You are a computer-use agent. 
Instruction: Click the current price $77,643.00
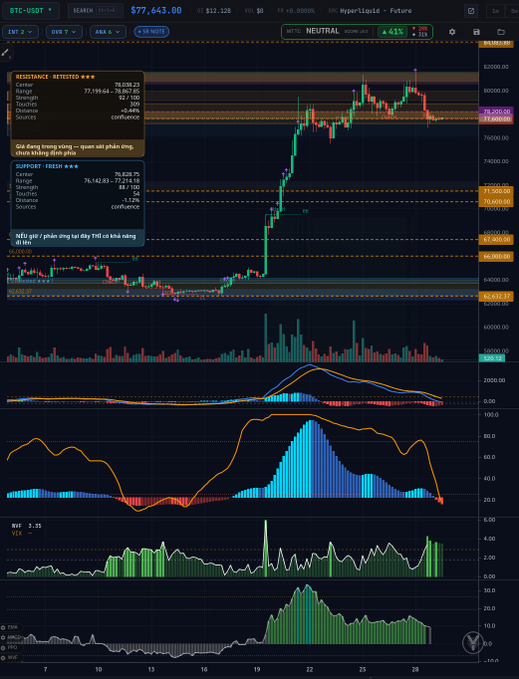pyautogui.click(x=156, y=10)
